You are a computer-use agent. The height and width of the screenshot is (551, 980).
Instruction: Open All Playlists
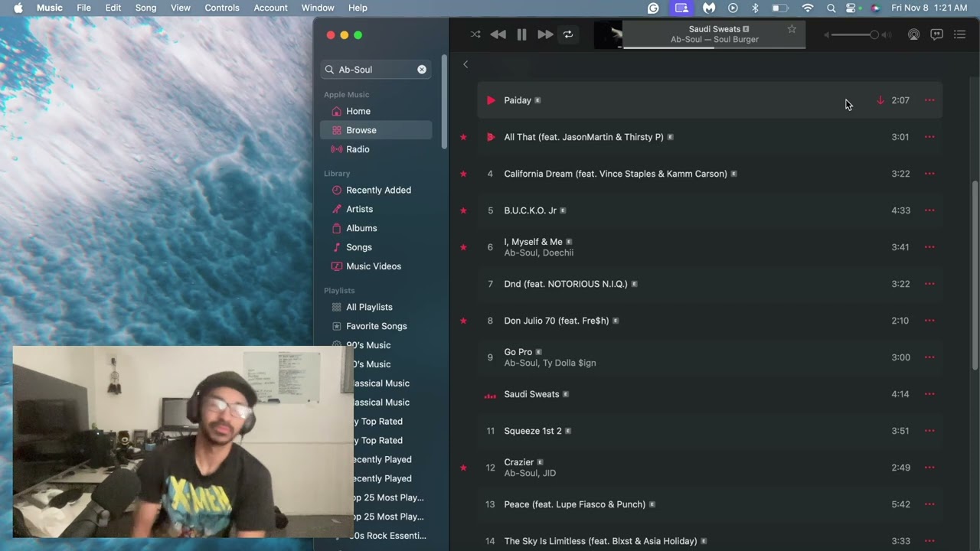tap(376, 307)
